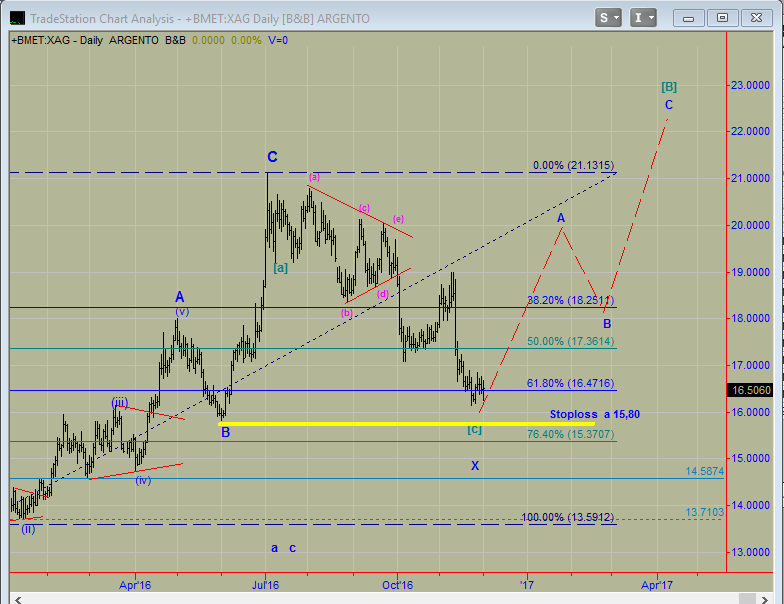Maximize the Chart Analysis window

(x=722, y=18)
